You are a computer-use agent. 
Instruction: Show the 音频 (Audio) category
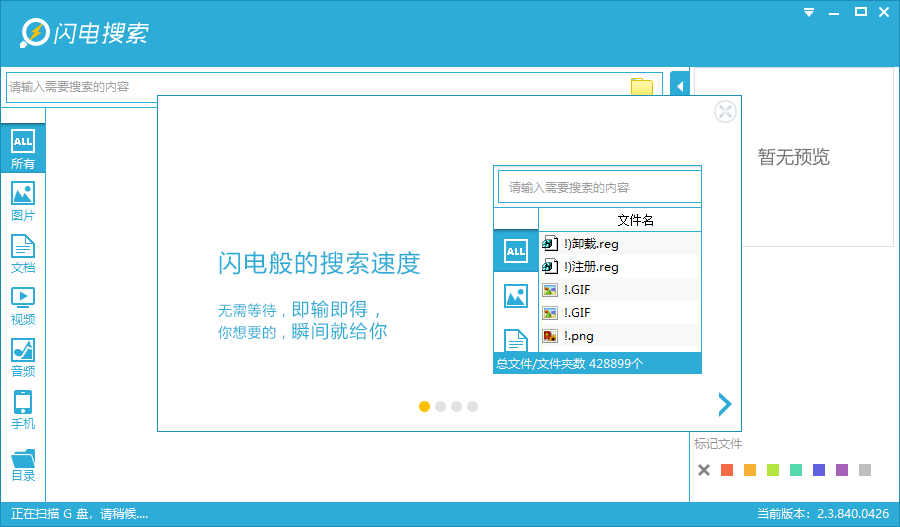pos(23,356)
